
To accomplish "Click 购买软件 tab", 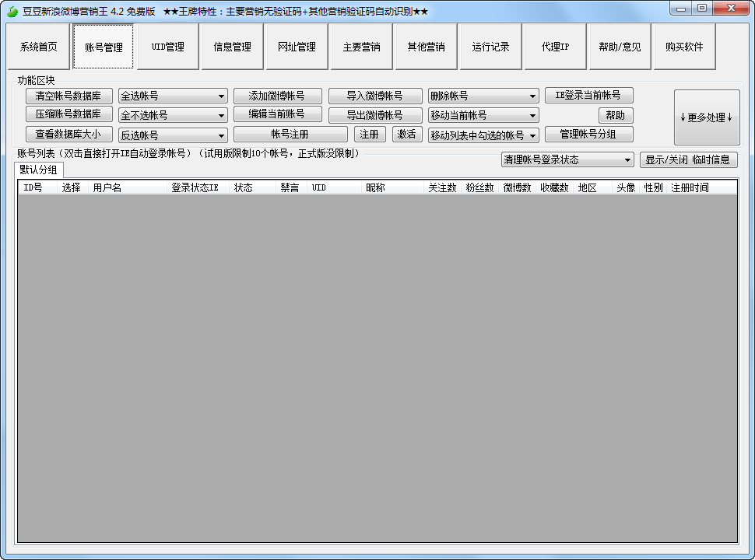I will click(683, 47).
